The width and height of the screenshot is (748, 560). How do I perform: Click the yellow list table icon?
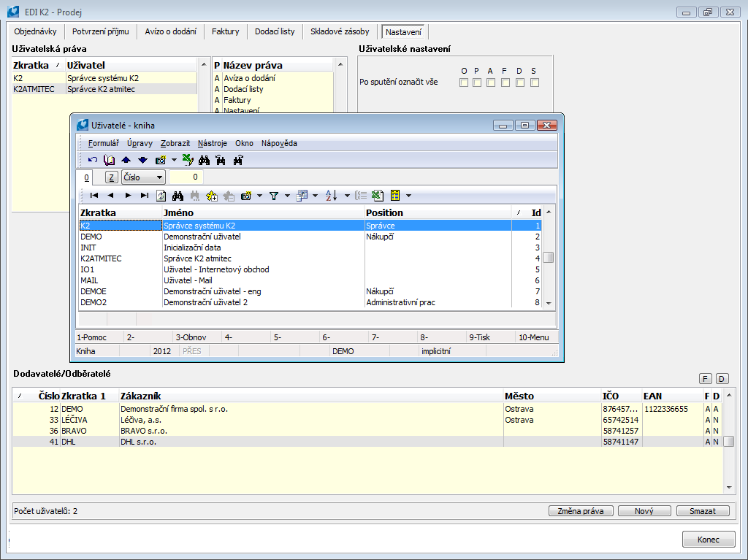395,195
